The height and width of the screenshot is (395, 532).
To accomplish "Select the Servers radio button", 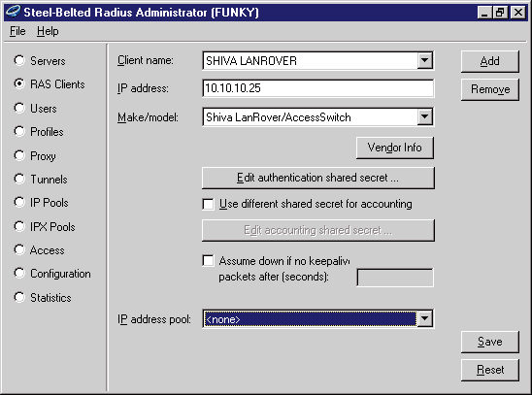I will tap(19, 60).
